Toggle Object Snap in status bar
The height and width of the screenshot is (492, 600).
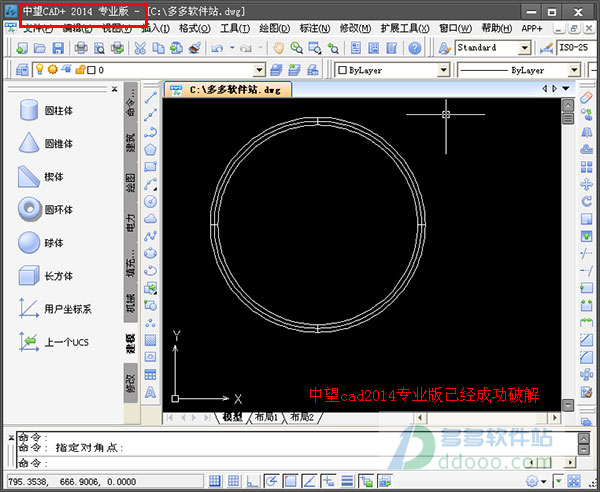point(290,481)
